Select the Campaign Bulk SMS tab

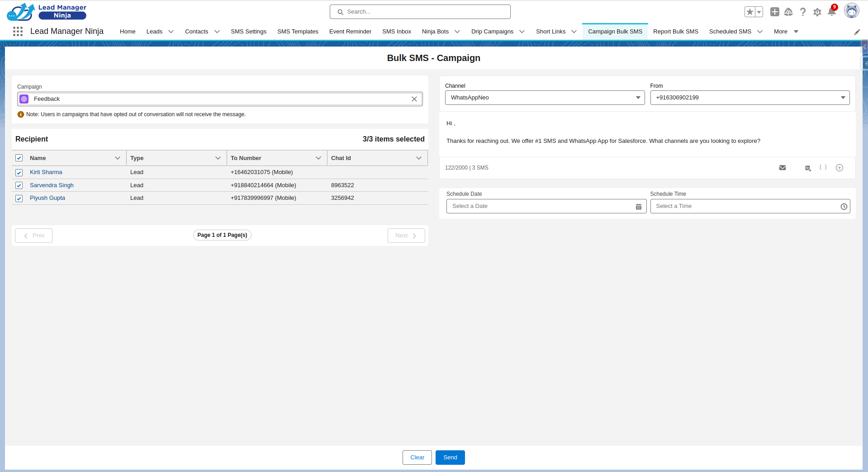tap(615, 32)
